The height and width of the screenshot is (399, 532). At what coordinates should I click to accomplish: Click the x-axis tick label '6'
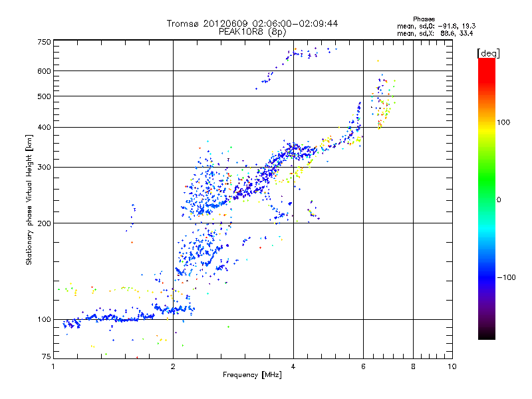tap(363, 366)
